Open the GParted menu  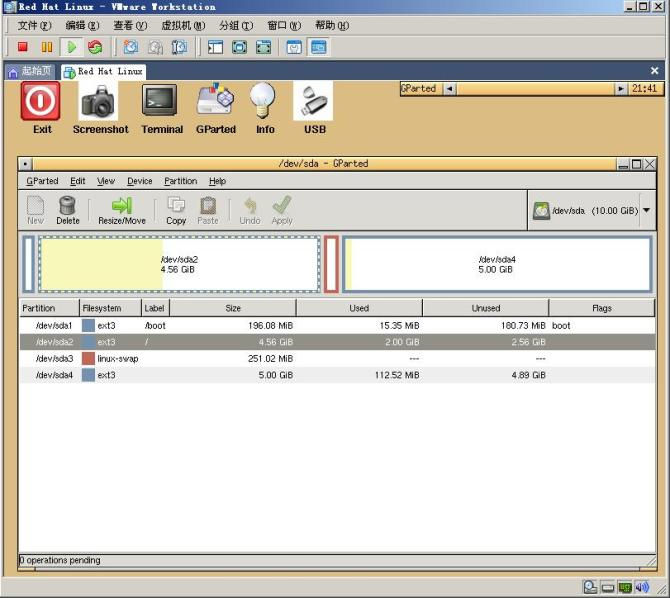[42, 181]
